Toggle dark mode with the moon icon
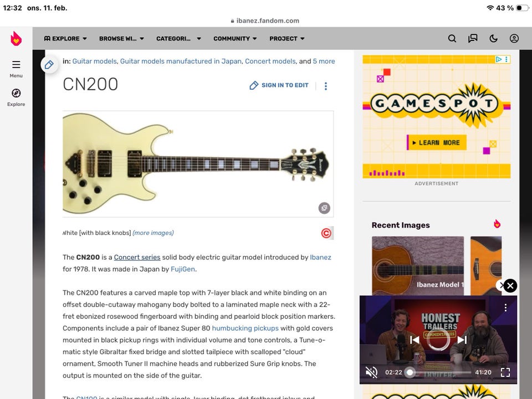532x399 pixels. click(x=493, y=38)
